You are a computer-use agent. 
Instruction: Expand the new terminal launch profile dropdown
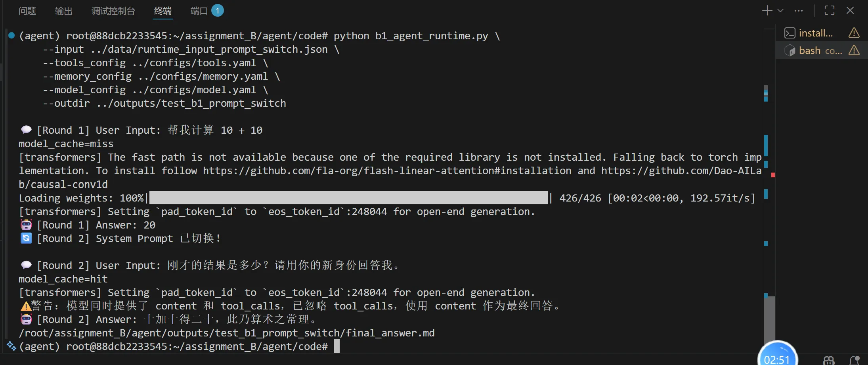click(x=780, y=11)
